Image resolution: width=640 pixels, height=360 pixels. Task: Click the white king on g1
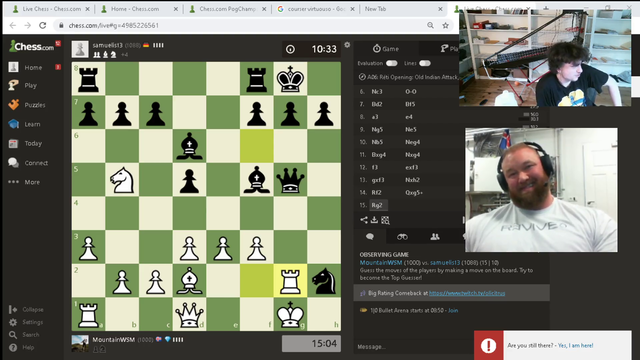(290, 314)
